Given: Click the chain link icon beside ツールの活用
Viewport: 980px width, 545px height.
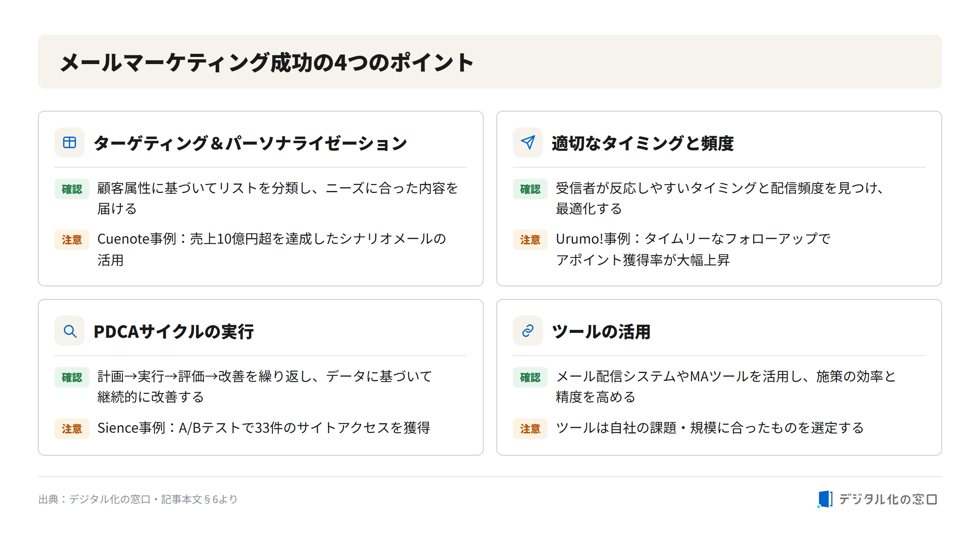Looking at the screenshot, I should [x=528, y=331].
